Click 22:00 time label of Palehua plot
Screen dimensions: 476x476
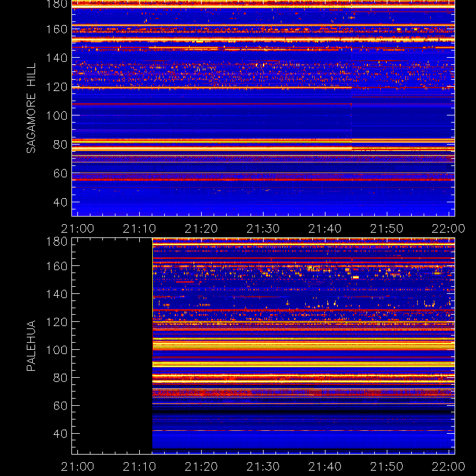click(x=449, y=466)
